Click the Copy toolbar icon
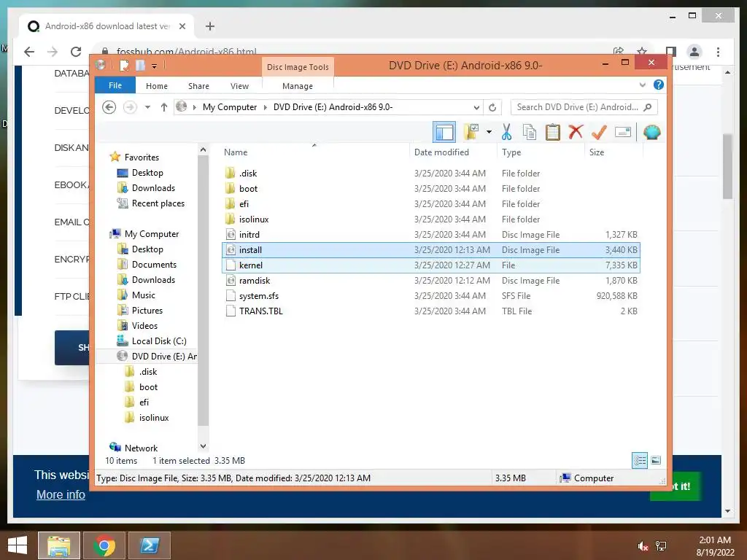This screenshot has width=747, height=560. click(x=530, y=132)
